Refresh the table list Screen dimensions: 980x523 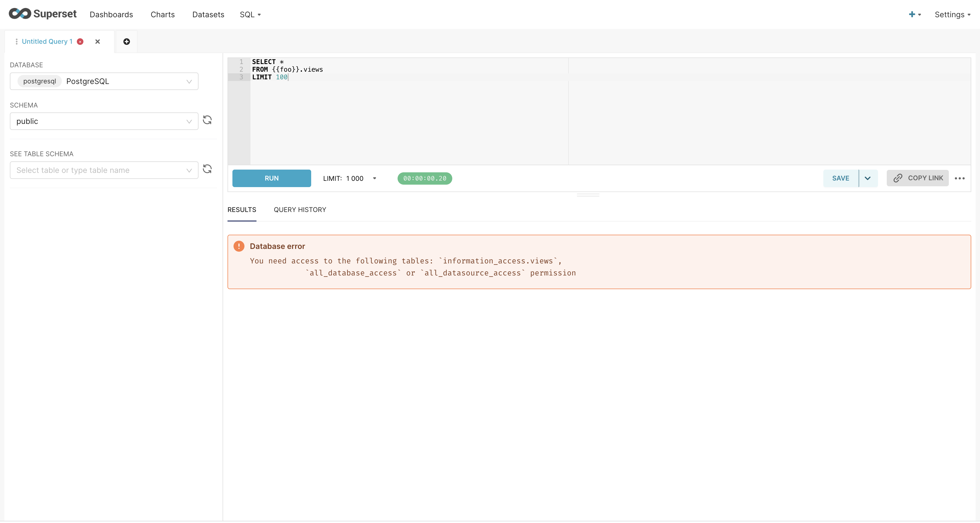[x=207, y=169]
